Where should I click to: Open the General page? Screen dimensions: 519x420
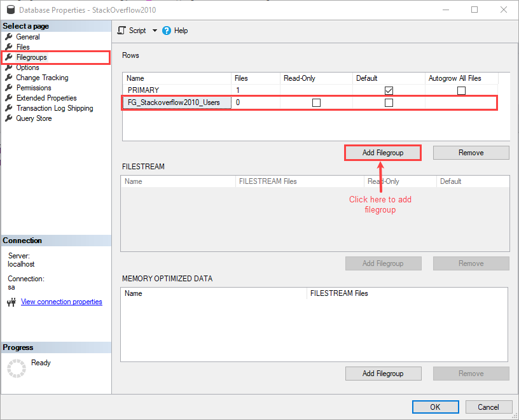click(28, 37)
